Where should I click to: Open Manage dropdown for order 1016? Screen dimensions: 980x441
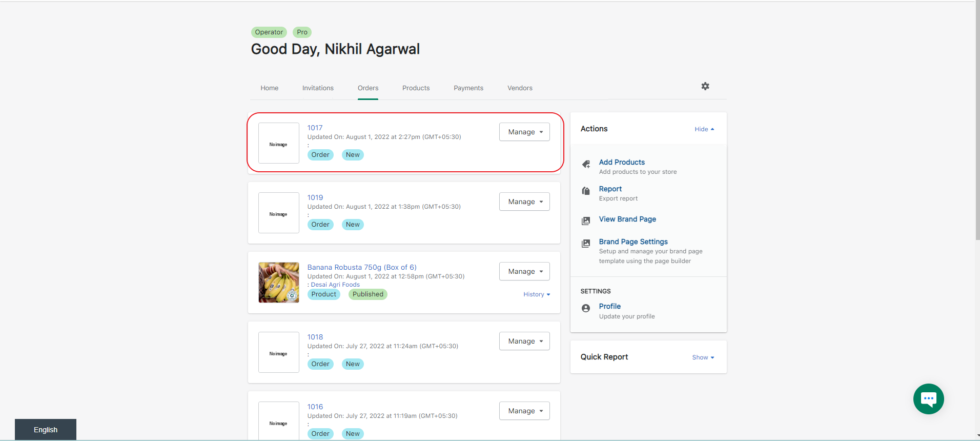click(x=524, y=411)
